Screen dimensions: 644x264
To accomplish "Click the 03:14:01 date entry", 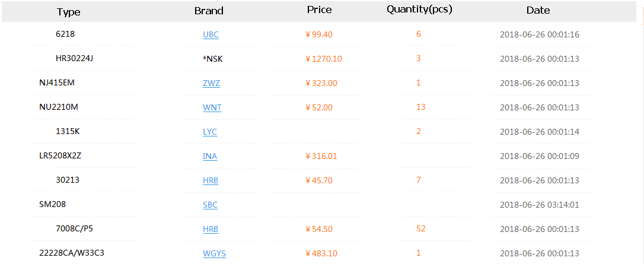I will point(539,205).
